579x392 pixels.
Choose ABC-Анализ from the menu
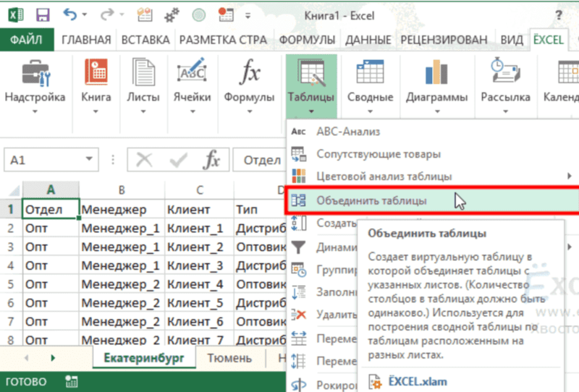347,132
